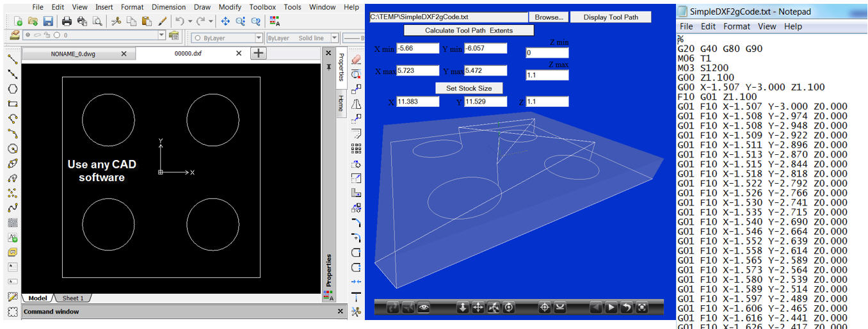This screenshot has width=868, height=329.
Task: Click the X min value field
Action: click(x=417, y=49)
